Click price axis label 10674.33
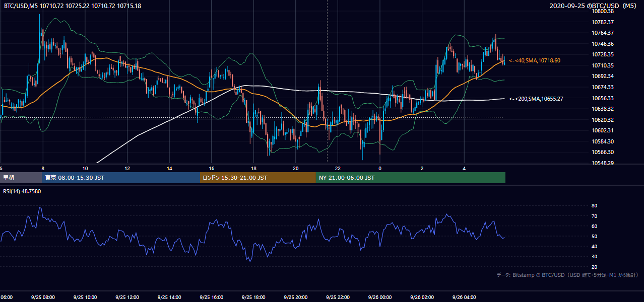This screenshot has width=644, height=302. [603, 87]
